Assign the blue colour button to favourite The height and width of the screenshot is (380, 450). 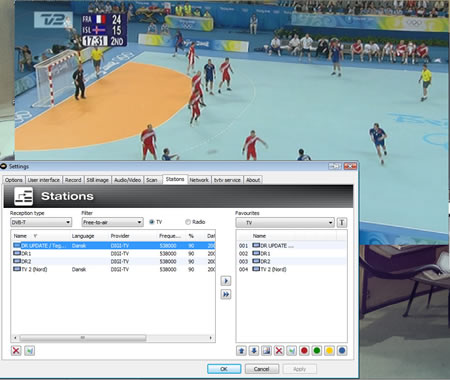point(342,350)
